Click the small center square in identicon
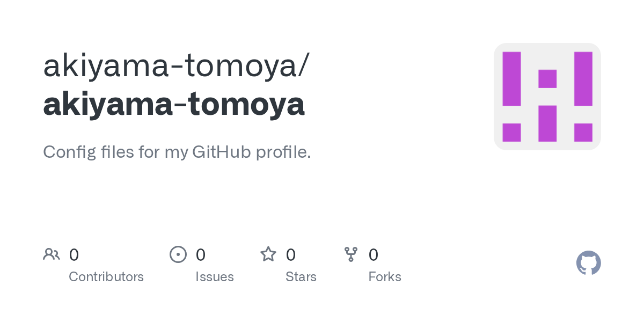Screen dimensions: 644x322 click(x=547, y=79)
